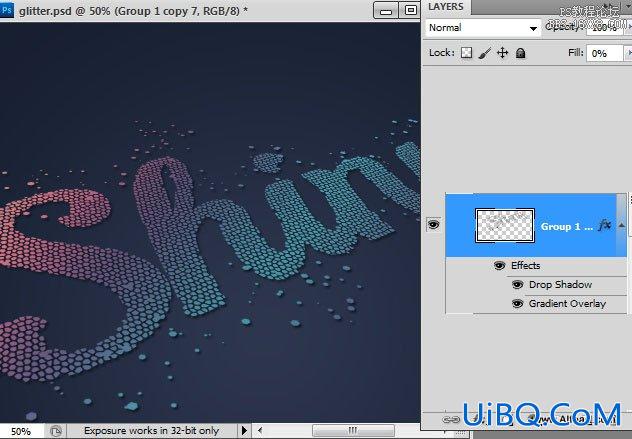Select the Effects row label
This screenshot has width=632, height=439.
525,266
